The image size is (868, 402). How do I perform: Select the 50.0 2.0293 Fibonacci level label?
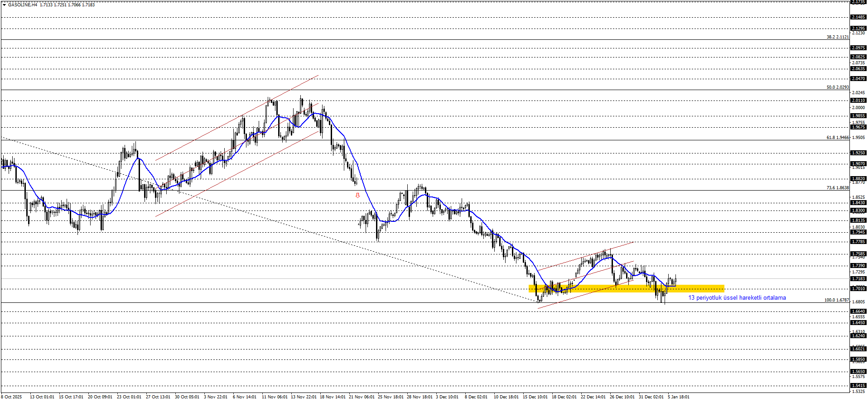(837, 87)
